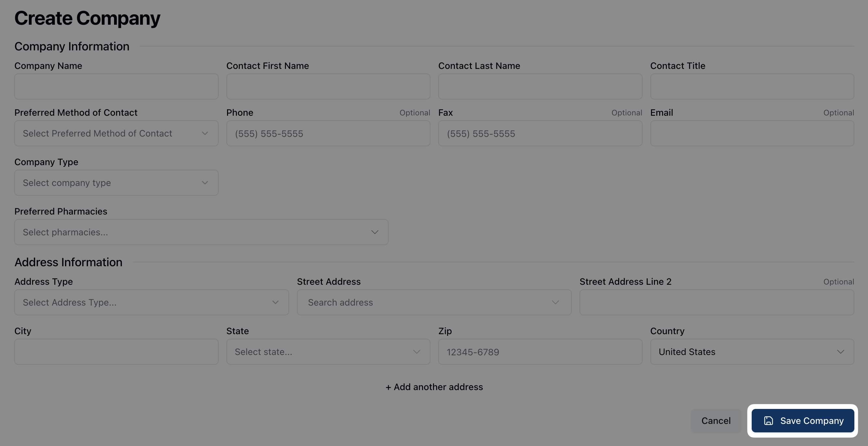Expand the Select state dropdown
Viewport: 868px width, 446px height.
(x=328, y=352)
